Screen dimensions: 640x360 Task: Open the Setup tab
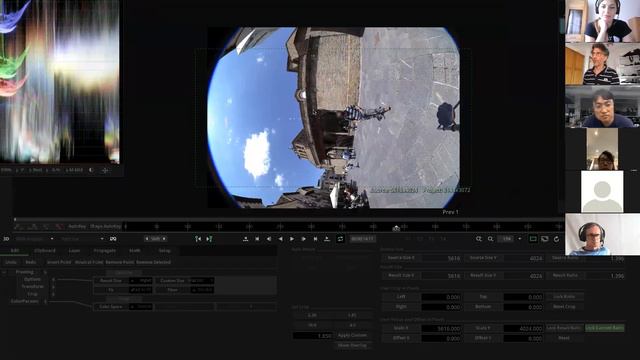pyautogui.click(x=164, y=251)
